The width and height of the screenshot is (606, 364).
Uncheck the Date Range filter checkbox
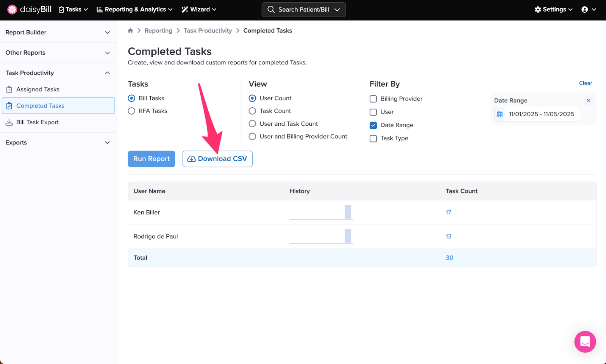click(373, 125)
